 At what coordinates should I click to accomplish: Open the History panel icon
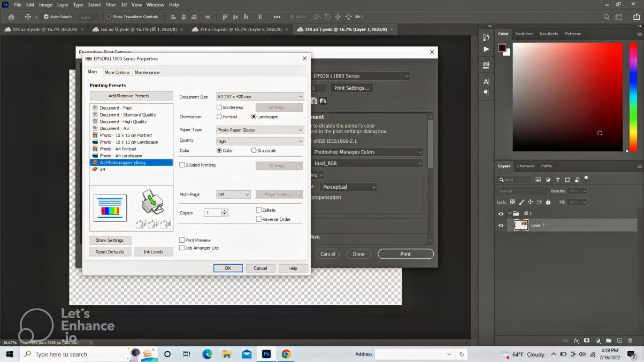pos(486,37)
